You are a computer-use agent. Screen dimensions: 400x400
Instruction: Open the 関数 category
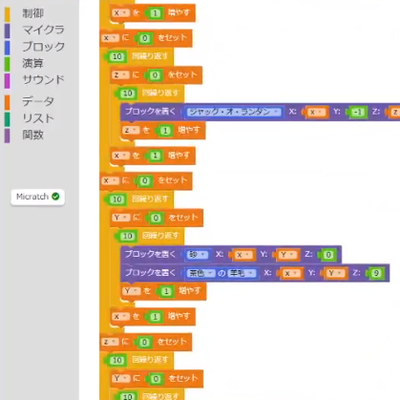(x=33, y=135)
